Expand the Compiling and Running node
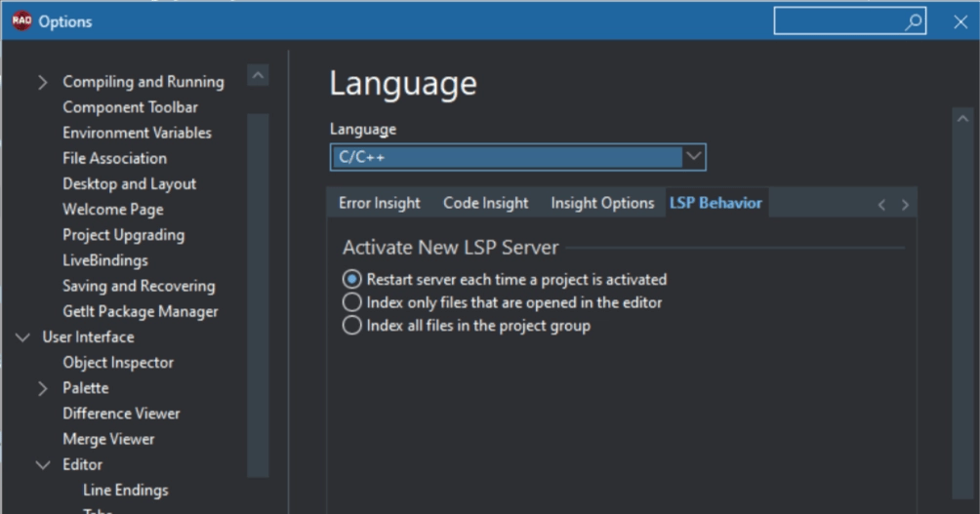This screenshot has height=514, width=980. click(x=42, y=83)
